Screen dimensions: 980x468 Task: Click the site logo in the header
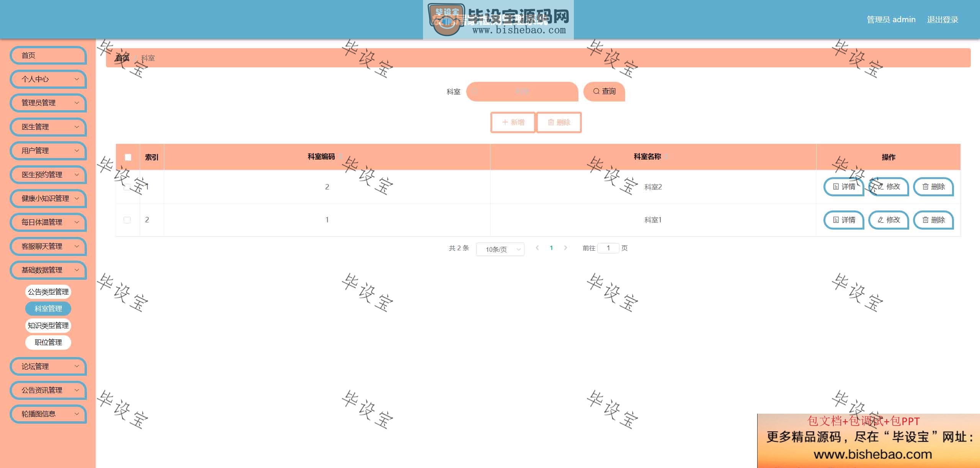coord(498,20)
